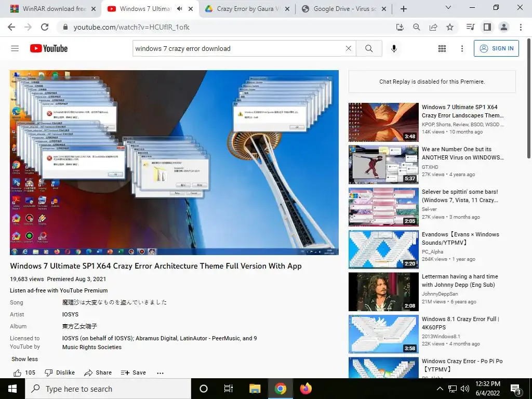
Task: Close the Google Drive Virus scan tab
Action: point(384,9)
